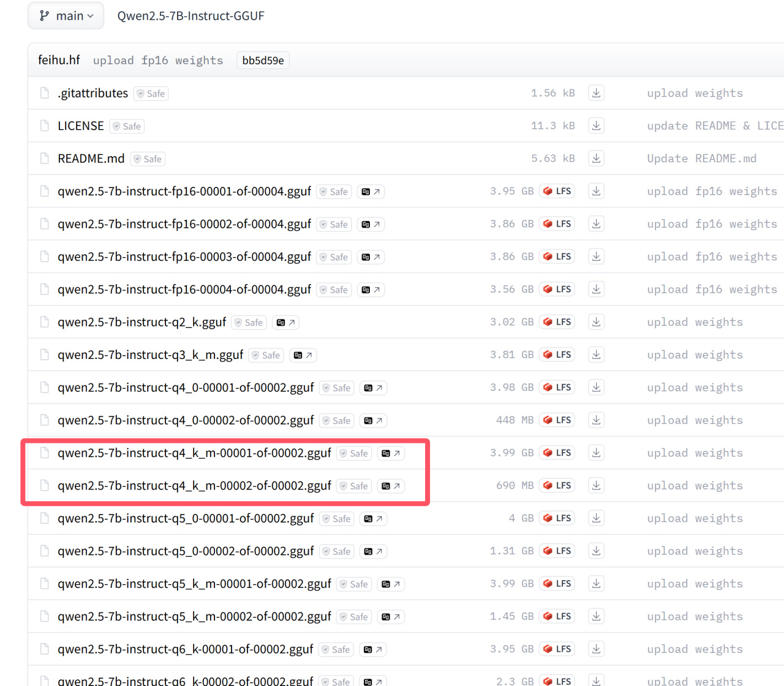Open GGUF viewer for q4_k_m-00002-of-00002.gguf
The width and height of the screenshot is (784, 686).
pos(391,486)
